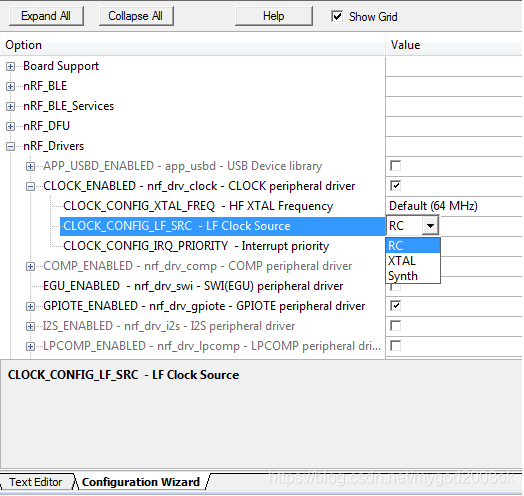Enable the LPCOMP_ENABLED checkbox
Screen dimensions: 524x496
[x=395, y=346]
